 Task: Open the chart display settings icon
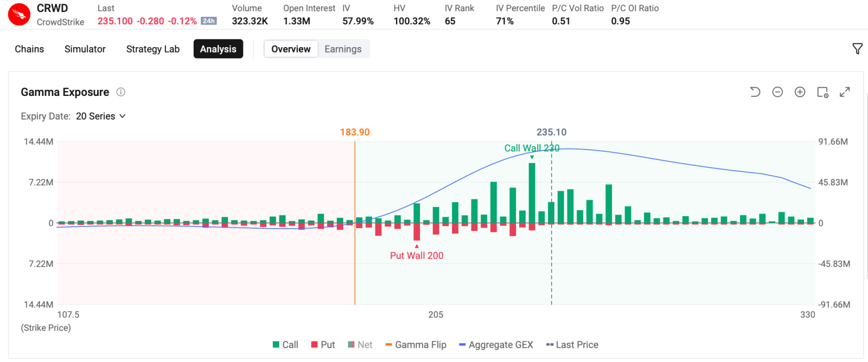(x=822, y=92)
